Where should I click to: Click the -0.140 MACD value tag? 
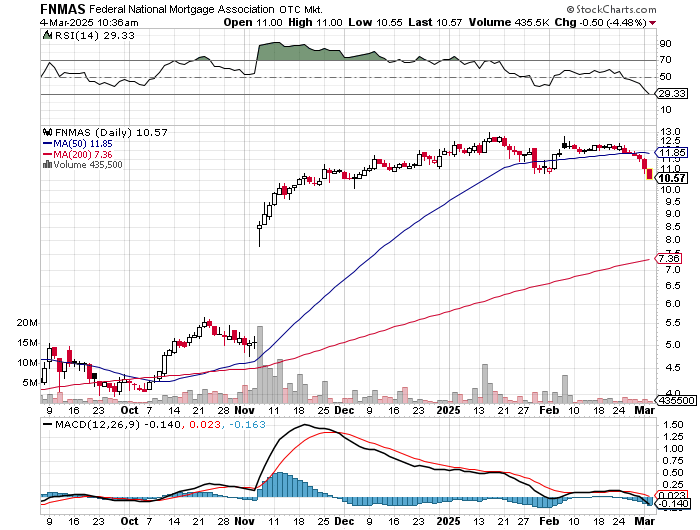click(x=672, y=504)
